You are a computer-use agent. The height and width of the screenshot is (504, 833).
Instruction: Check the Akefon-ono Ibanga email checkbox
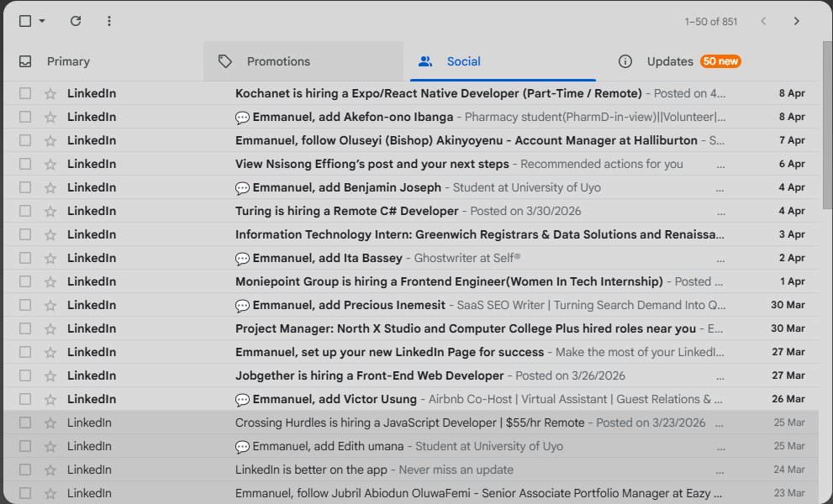(x=25, y=116)
